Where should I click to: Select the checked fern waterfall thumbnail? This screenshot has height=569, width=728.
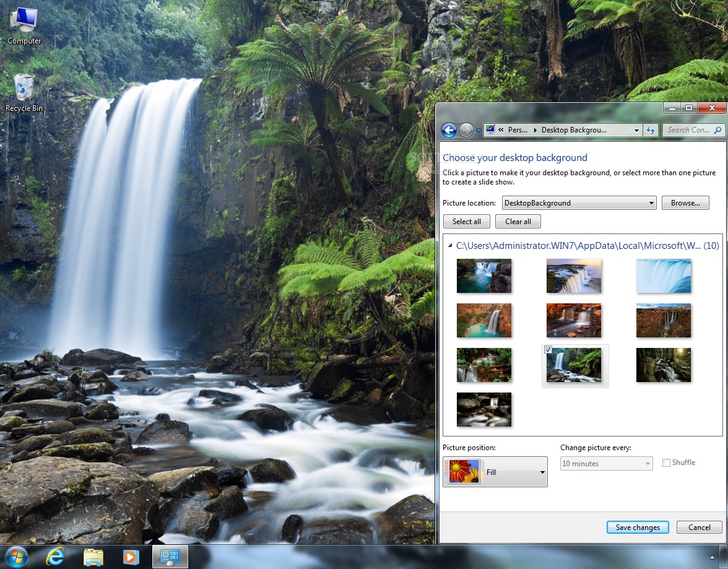pos(574,365)
